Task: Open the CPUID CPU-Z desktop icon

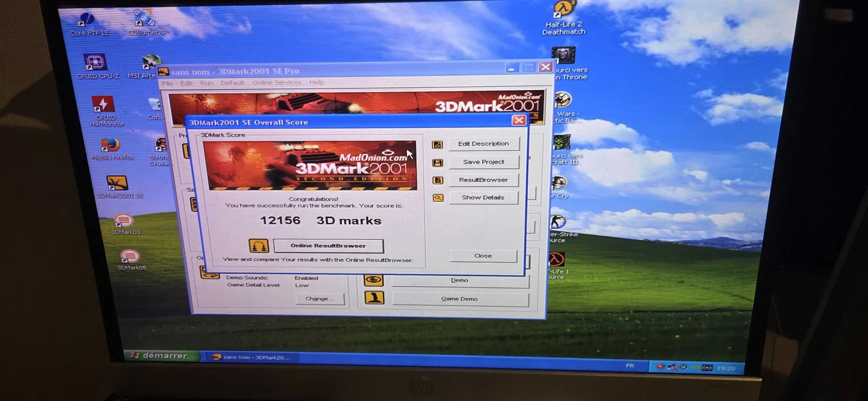Action: pyautogui.click(x=94, y=62)
